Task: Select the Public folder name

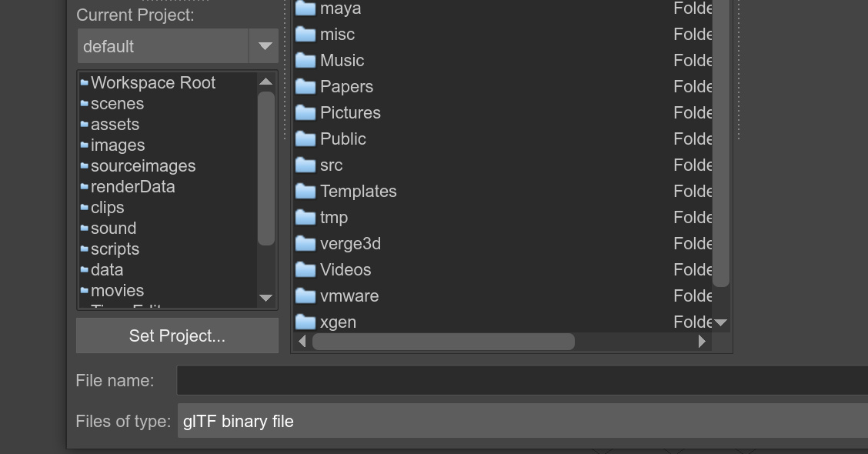Action: coord(342,139)
